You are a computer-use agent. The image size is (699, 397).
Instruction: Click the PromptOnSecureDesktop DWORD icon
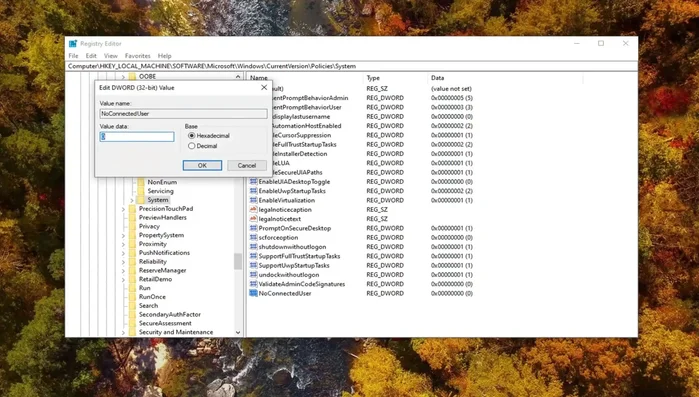click(x=253, y=228)
